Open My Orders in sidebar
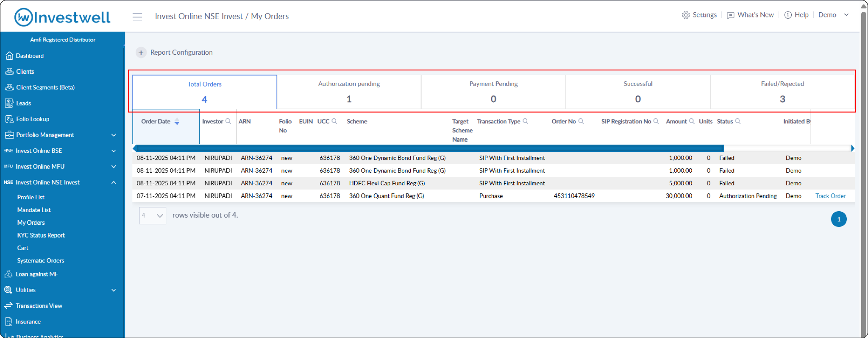The width and height of the screenshot is (868, 338). pos(31,223)
